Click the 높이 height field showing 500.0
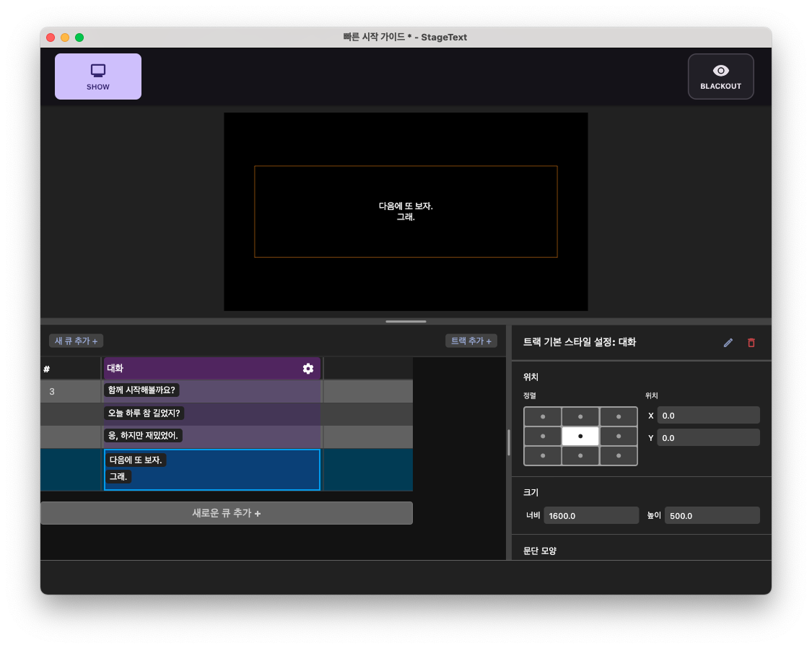 pyautogui.click(x=712, y=515)
